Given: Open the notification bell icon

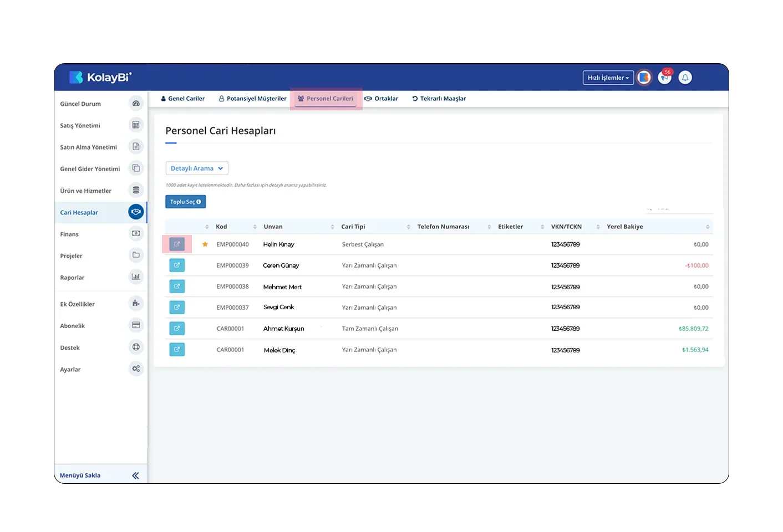Looking at the screenshot, I should 685,78.
